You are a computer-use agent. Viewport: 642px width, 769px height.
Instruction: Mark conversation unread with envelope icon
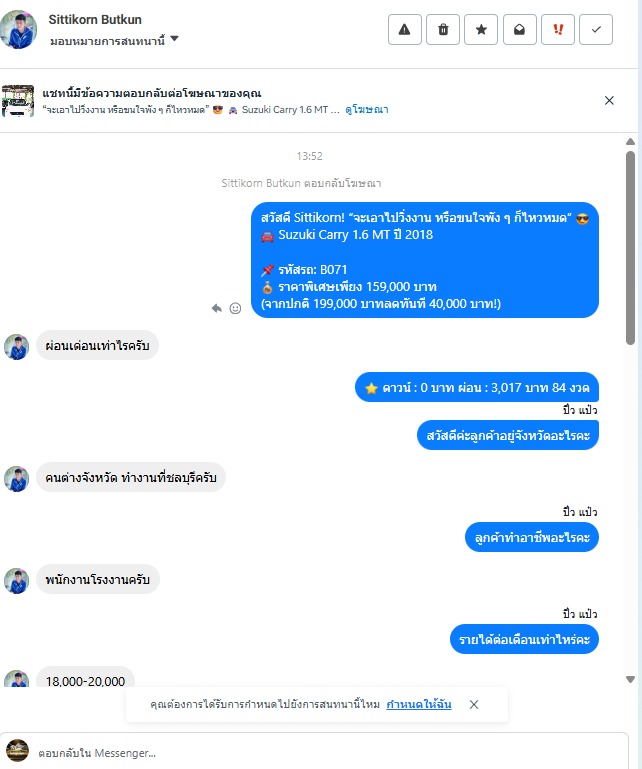click(519, 30)
